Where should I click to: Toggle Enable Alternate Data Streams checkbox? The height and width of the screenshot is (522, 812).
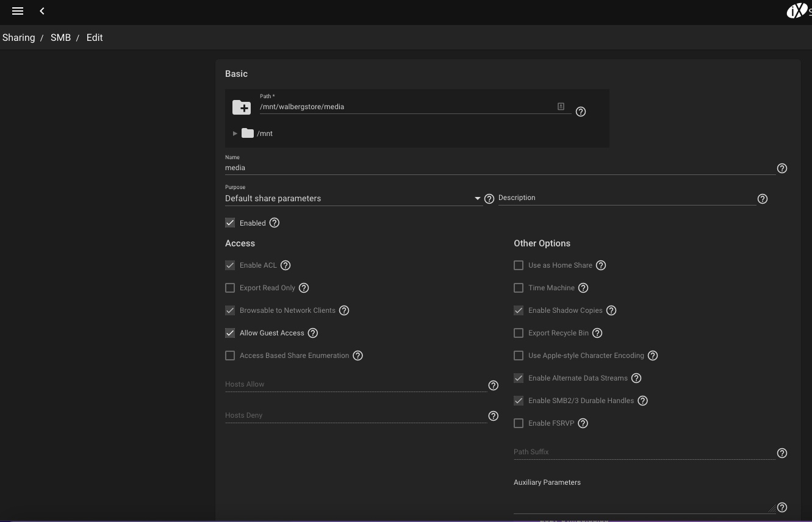519,378
